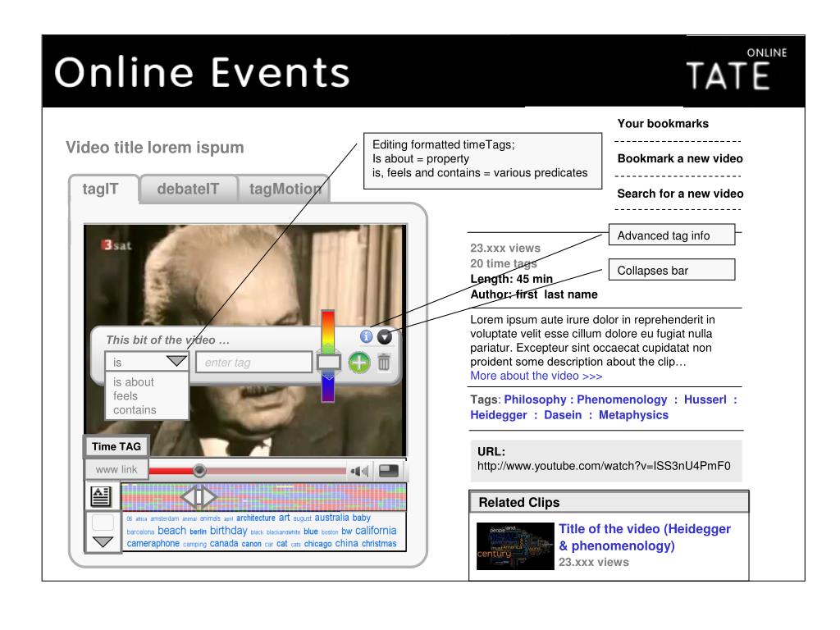
Task: Click the Dasein tag
Action: click(x=563, y=415)
